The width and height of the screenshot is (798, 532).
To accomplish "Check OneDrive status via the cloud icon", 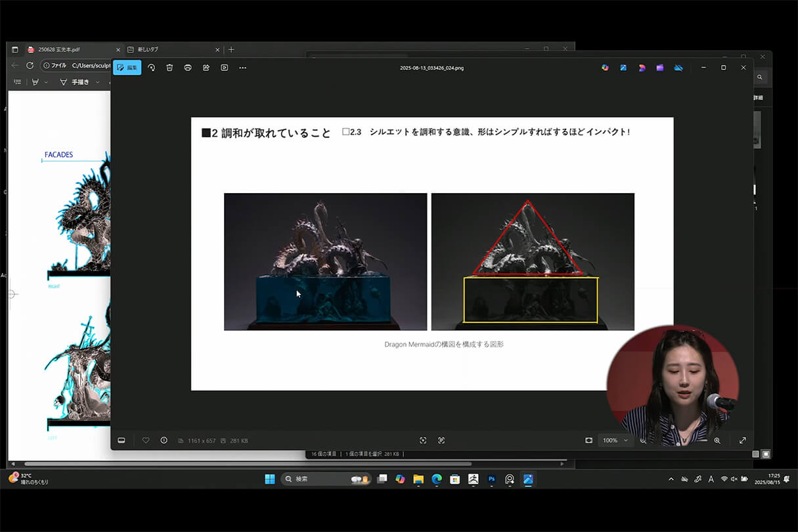I will pos(678,67).
